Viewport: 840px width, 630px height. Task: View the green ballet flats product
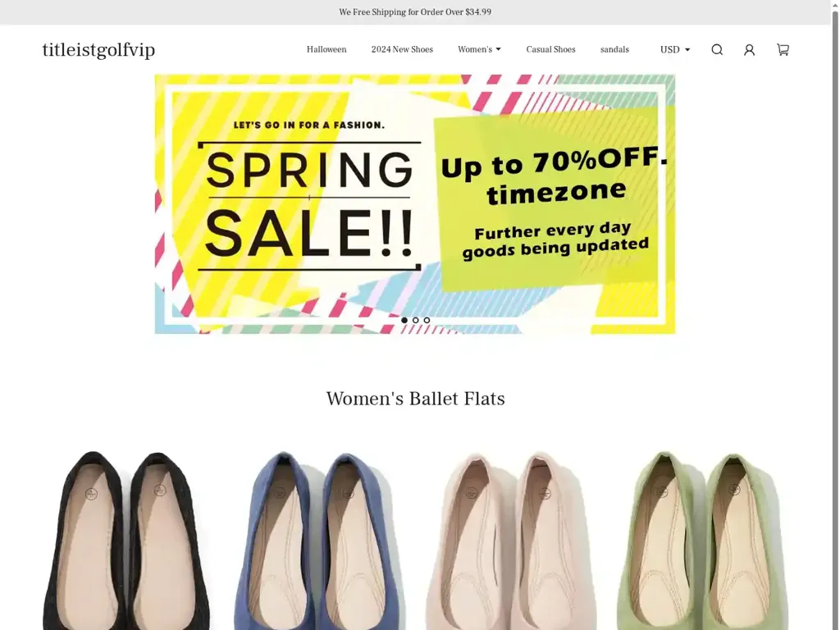tap(703, 540)
